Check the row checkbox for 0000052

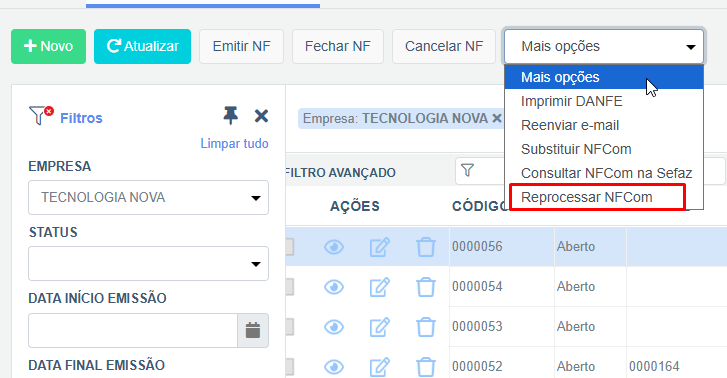pyautogui.click(x=290, y=367)
